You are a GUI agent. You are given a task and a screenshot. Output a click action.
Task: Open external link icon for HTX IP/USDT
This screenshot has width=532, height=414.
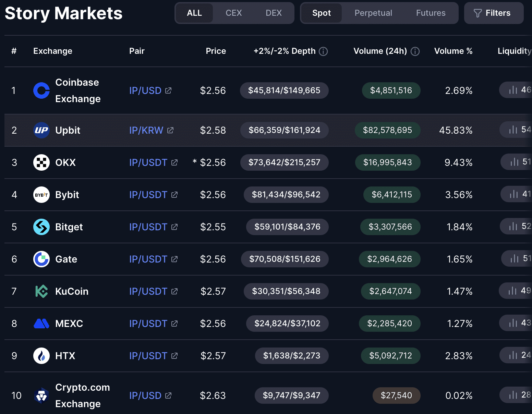tap(174, 356)
